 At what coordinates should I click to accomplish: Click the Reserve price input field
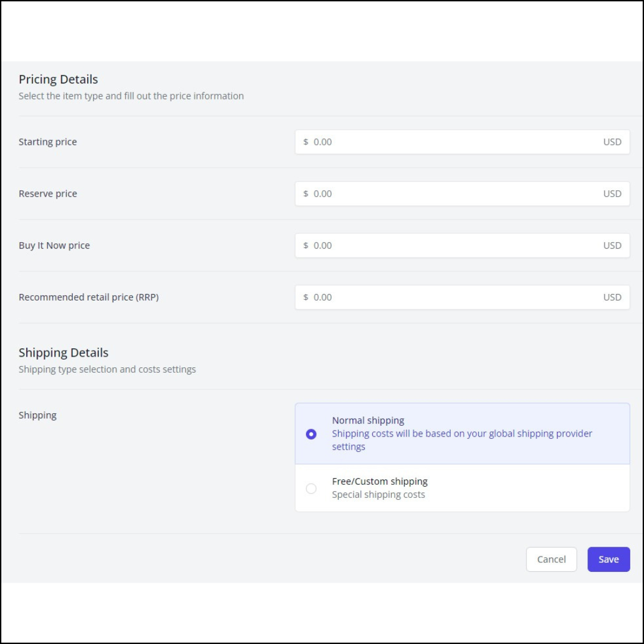tap(462, 193)
